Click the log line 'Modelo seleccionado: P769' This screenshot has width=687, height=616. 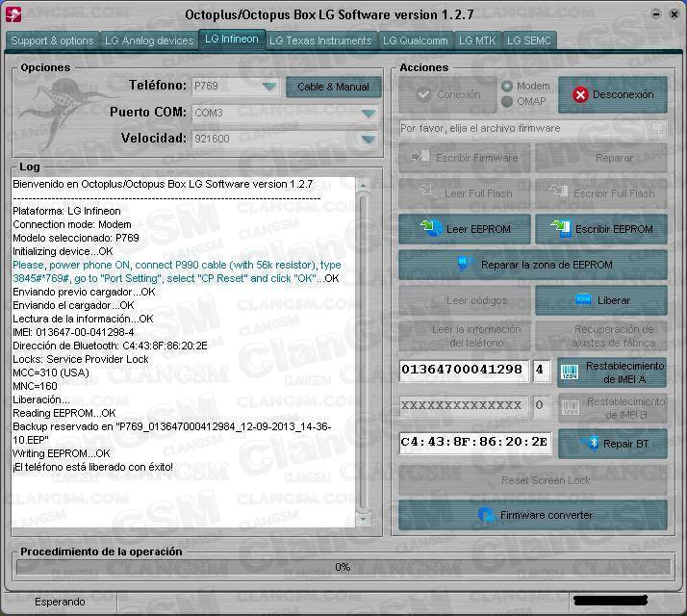click(x=76, y=238)
